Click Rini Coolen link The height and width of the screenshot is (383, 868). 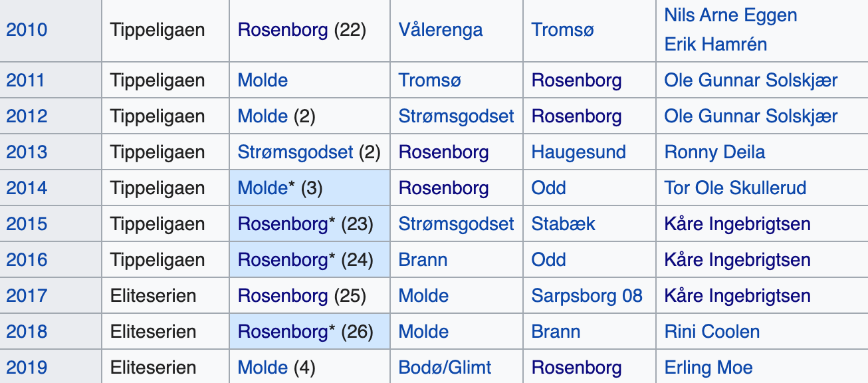[x=712, y=332]
